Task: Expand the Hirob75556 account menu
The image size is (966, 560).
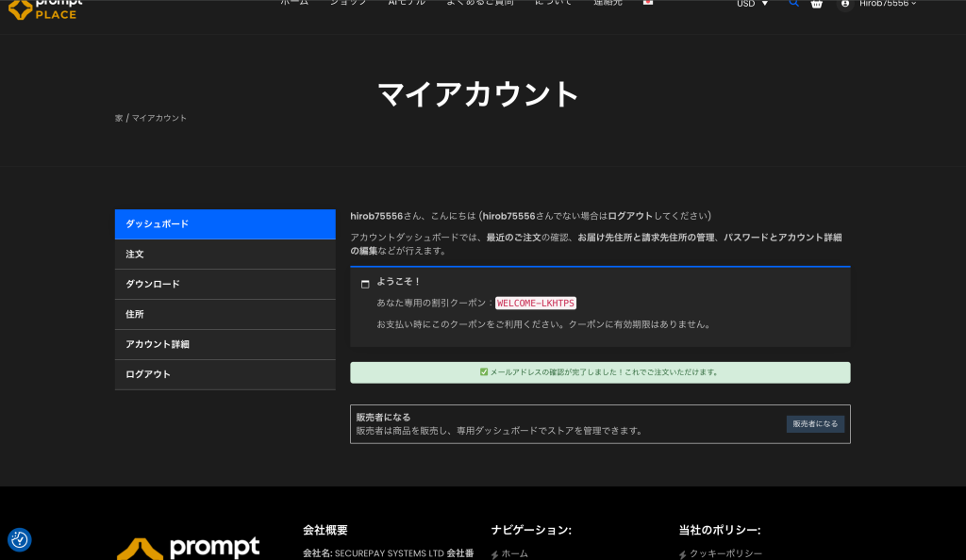Action: (x=887, y=4)
